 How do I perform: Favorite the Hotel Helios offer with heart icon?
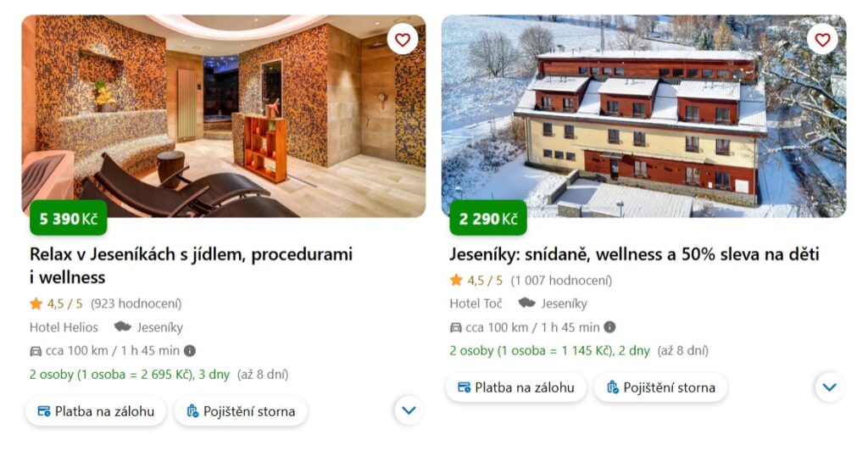403,39
